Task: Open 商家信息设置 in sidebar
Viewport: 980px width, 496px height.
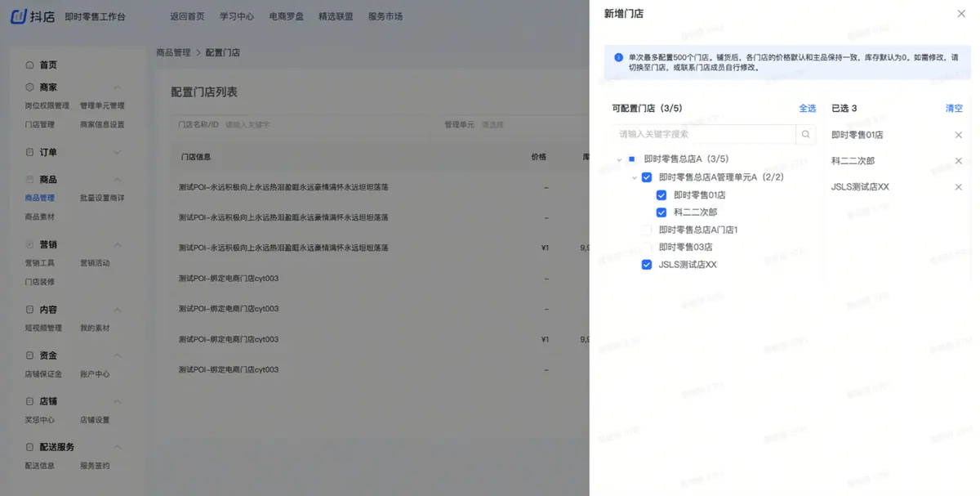Action: 102,125
